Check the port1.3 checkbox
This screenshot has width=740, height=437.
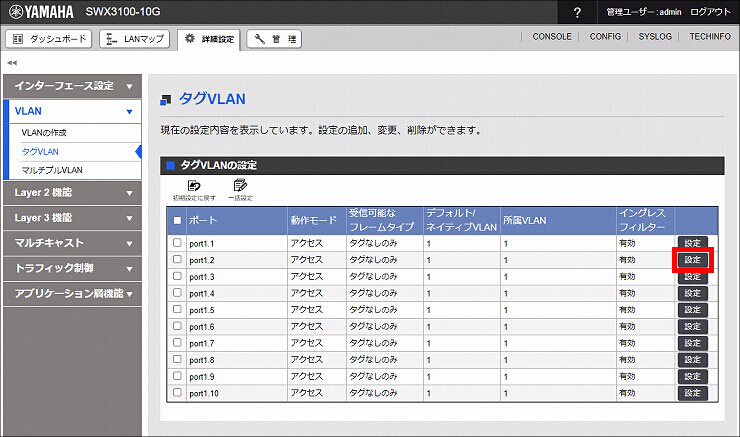[x=177, y=276]
